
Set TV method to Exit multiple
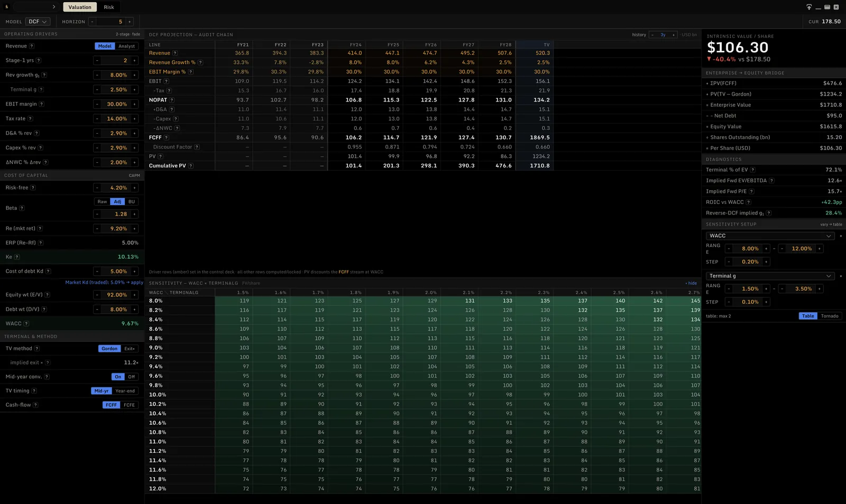coord(130,349)
